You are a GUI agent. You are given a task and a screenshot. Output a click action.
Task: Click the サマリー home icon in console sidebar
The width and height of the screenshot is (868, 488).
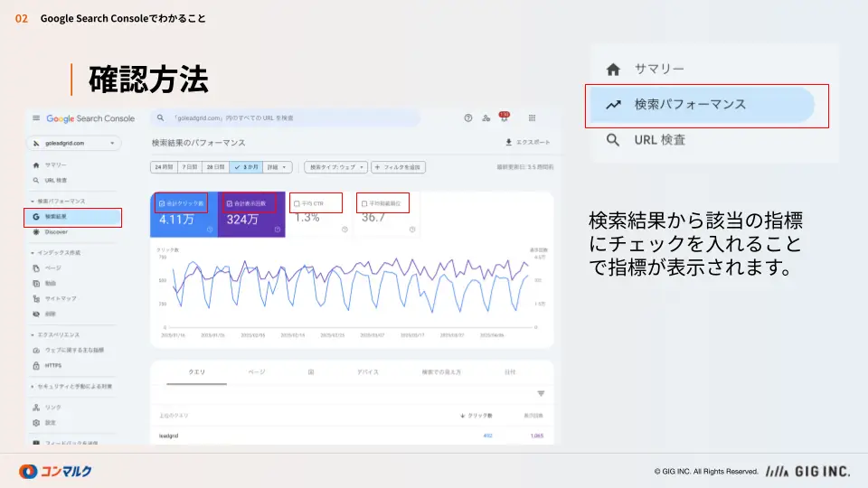[x=36, y=164]
